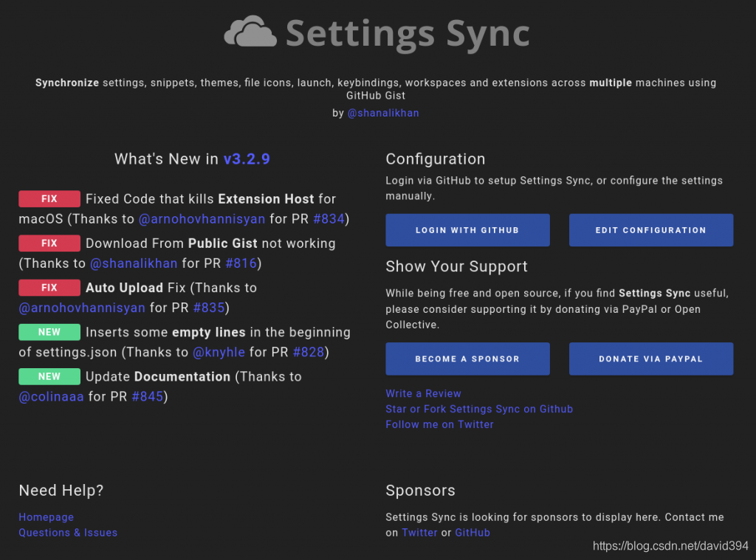Screen dimensions: 756x560
Task: Click the Settings Sync cloud logo
Action: point(251,32)
